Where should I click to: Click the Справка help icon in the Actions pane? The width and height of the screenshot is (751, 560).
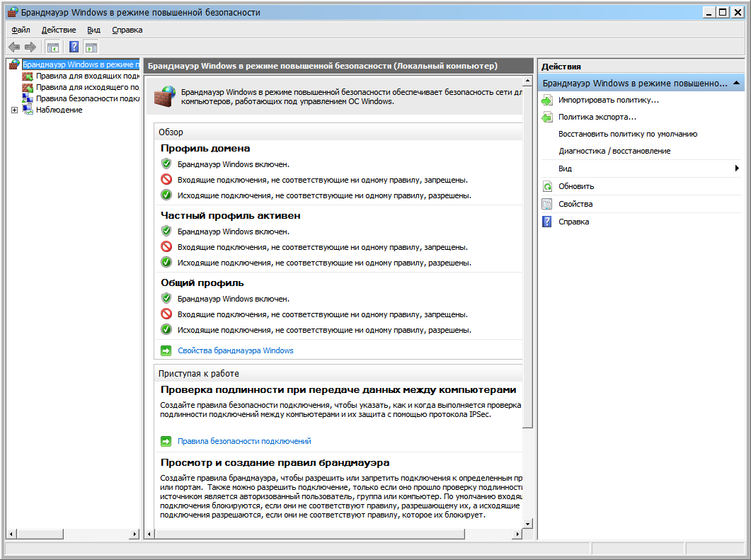click(547, 222)
